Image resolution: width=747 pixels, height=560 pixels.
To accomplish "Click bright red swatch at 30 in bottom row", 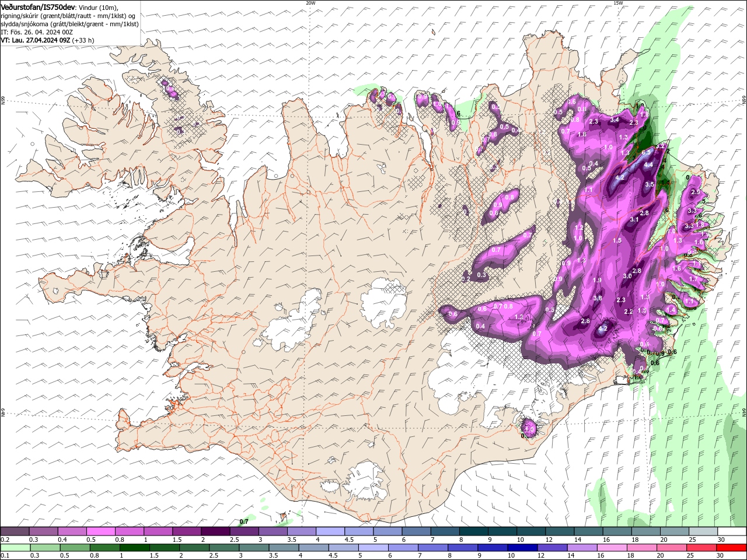I will tap(731, 548).
